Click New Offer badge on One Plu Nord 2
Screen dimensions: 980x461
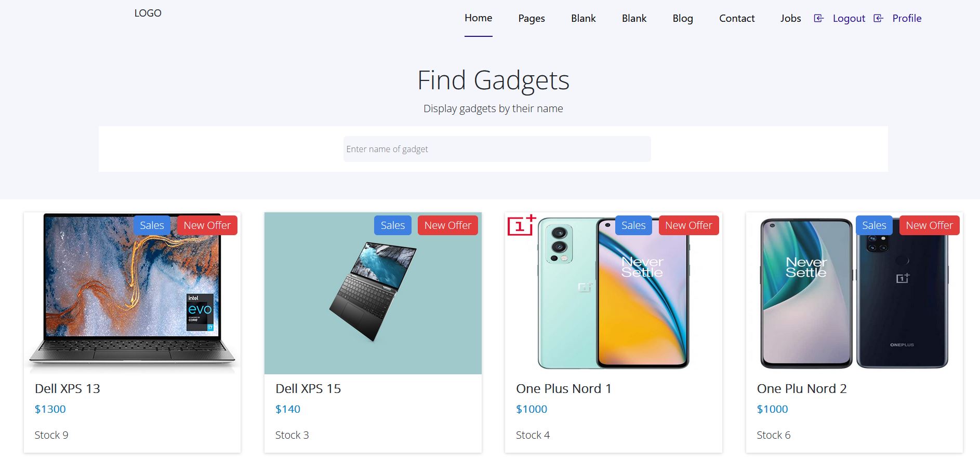click(929, 225)
